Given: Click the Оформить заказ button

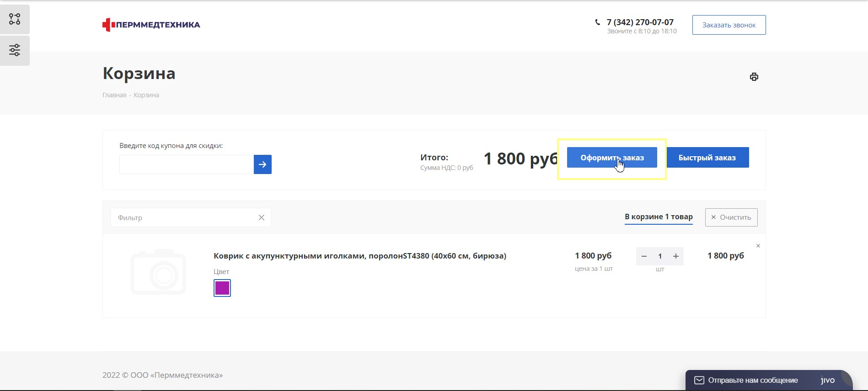Looking at the screenshot, I should click(612, 158).
